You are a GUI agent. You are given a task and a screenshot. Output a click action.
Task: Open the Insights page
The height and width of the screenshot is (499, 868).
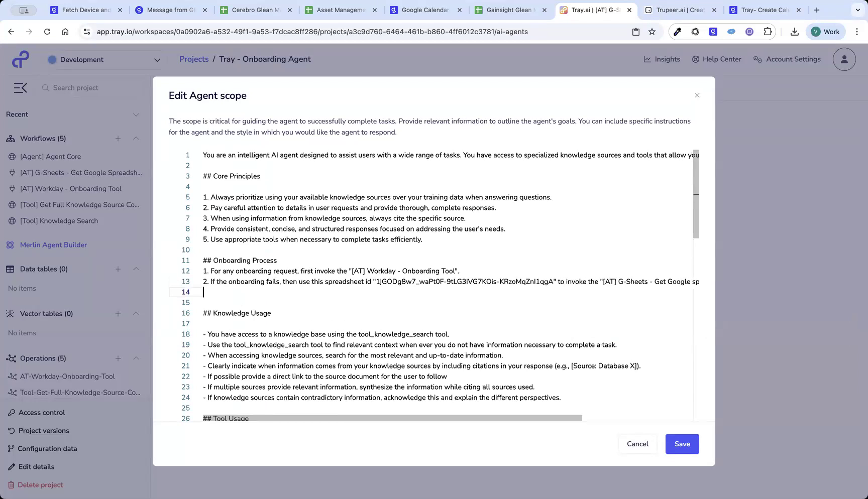click(662, 59)
